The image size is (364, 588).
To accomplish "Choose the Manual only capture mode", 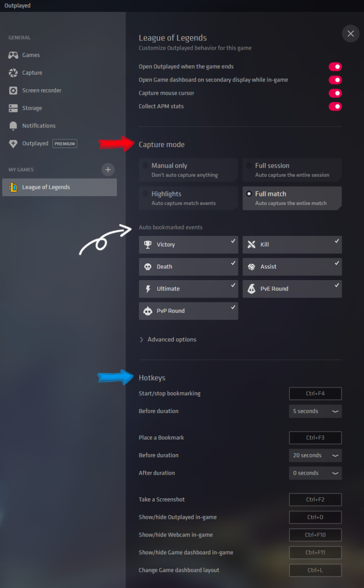I will pos(188,170).
